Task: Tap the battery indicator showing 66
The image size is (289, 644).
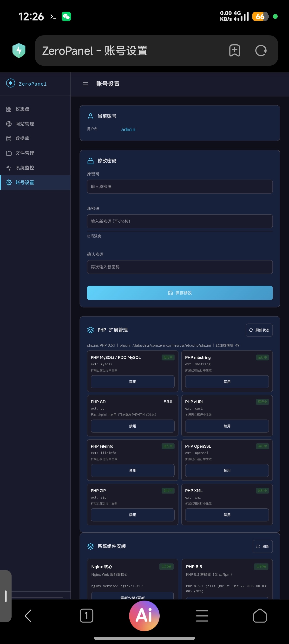Action: [260, 16]
